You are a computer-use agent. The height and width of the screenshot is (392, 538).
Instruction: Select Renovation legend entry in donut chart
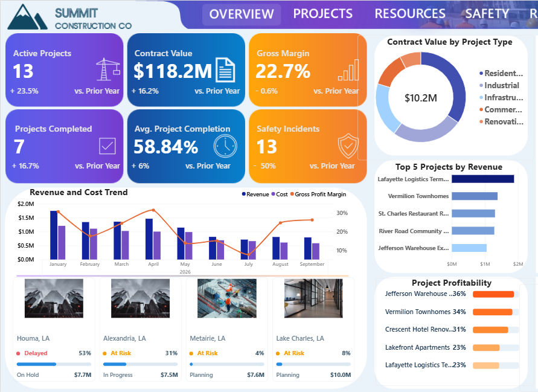point(501,121)
